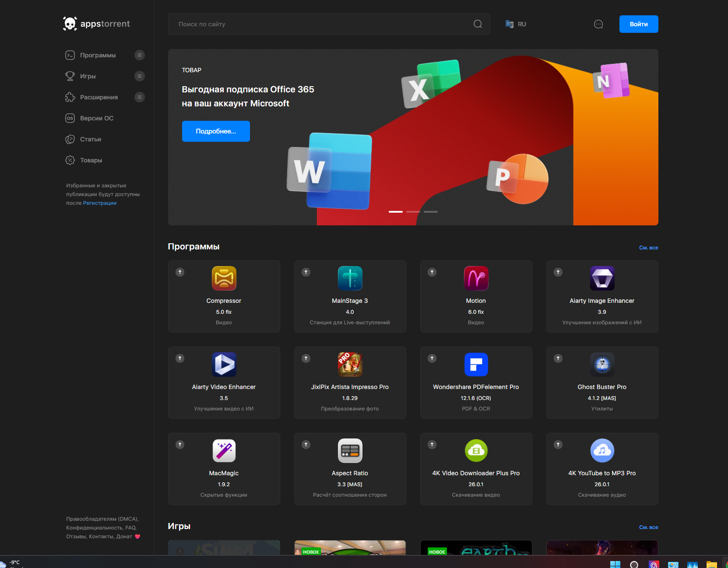Viewport: 728px width, 568px height.
Task: Click the Подробнее banner button
Action: [216, 131]
